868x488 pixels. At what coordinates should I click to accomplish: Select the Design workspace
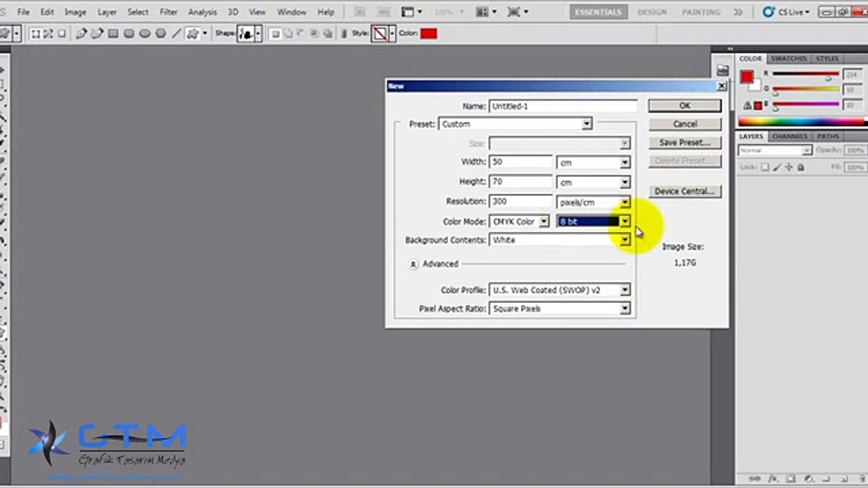(x=652, y=12)
